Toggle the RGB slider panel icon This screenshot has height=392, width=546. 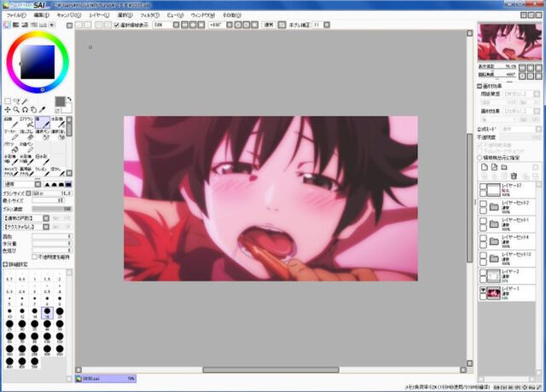click(16, 25)
